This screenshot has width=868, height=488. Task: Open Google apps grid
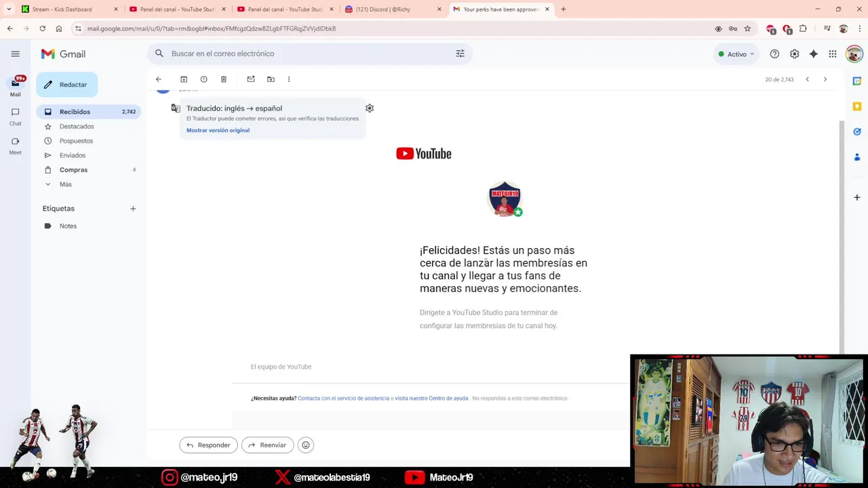click(x=833, y=54)
